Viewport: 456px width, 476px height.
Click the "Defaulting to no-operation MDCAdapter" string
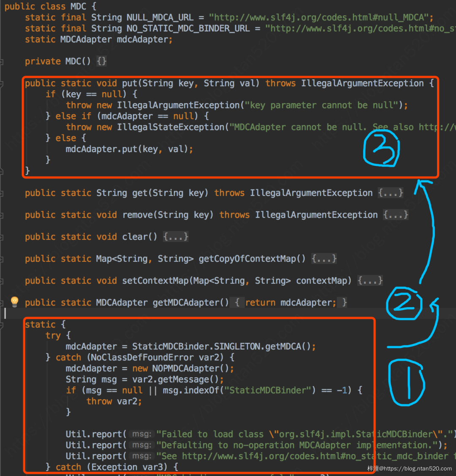pyautogui.click(x=299, y=445)
